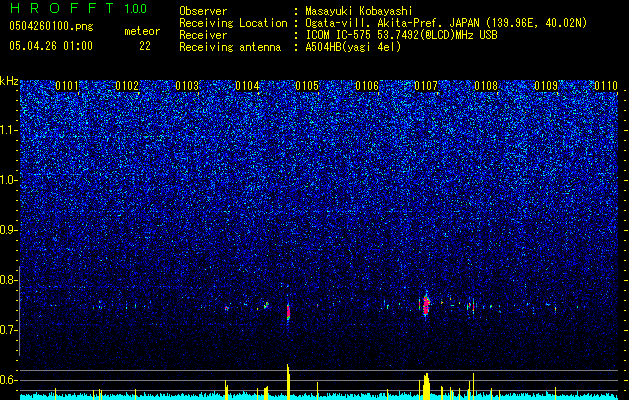Click the kHz axis unit label

[9, 81]
